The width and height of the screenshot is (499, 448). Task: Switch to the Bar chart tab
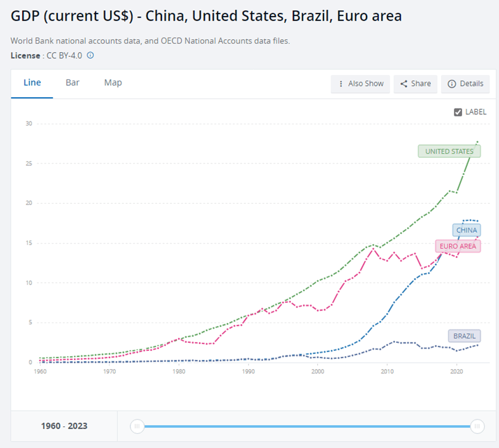coord(72,83)
